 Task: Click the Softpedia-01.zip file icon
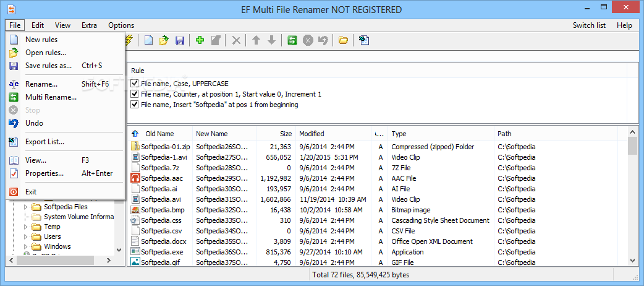(135, 147)
